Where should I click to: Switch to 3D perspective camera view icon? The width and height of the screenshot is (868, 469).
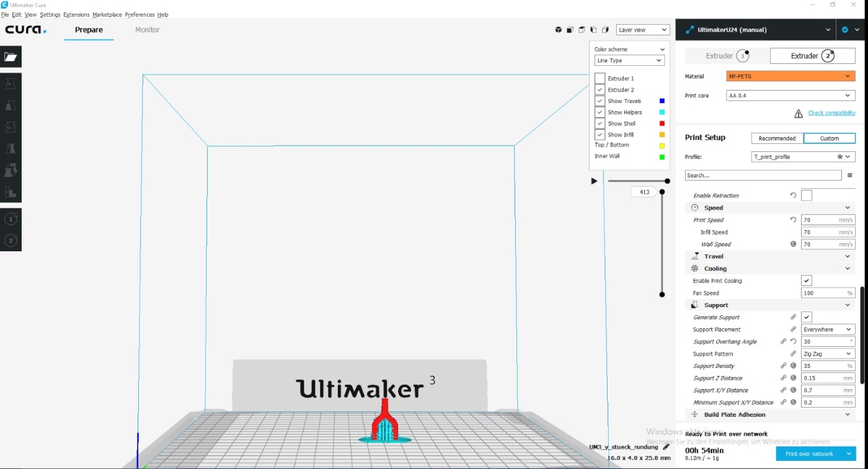point(558,30)
